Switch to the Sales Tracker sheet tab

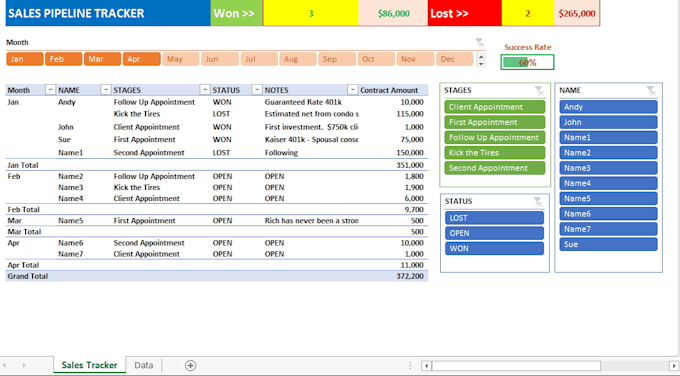coord(89,365)
